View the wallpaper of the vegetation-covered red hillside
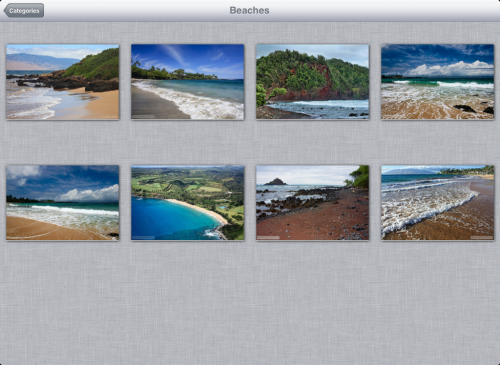500x365 pixels. [x=313, y=82]
